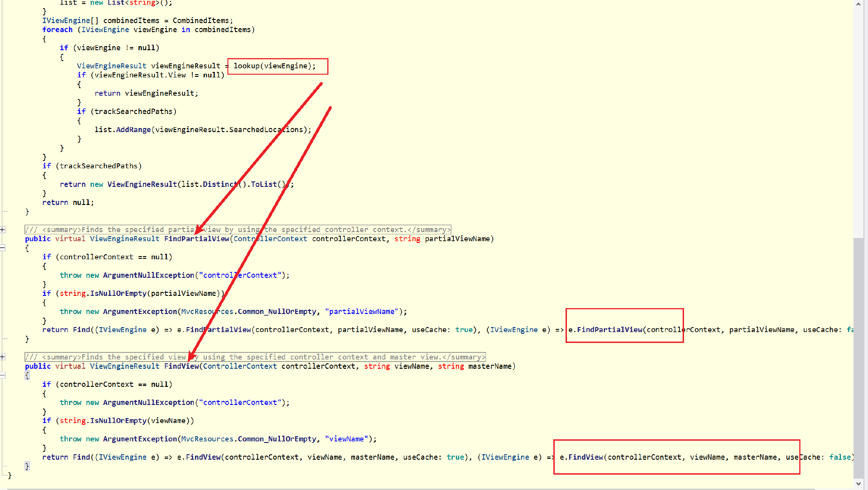Click the foreach keyword
The image size is (868, 490).
(x=57, y=30)
